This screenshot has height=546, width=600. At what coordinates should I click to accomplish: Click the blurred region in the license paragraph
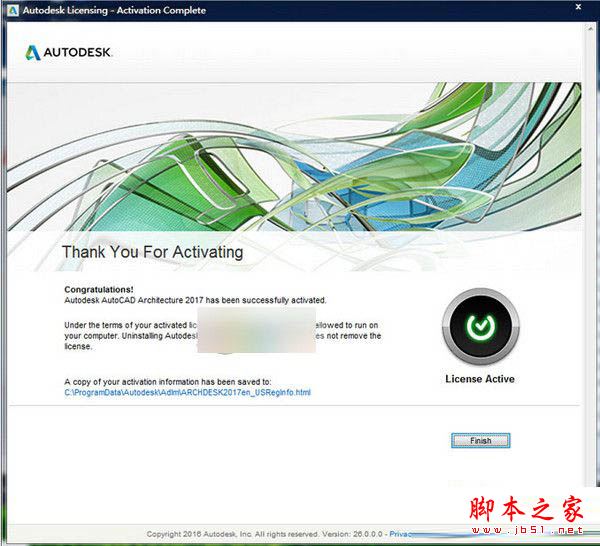click(x=260, y=330)
